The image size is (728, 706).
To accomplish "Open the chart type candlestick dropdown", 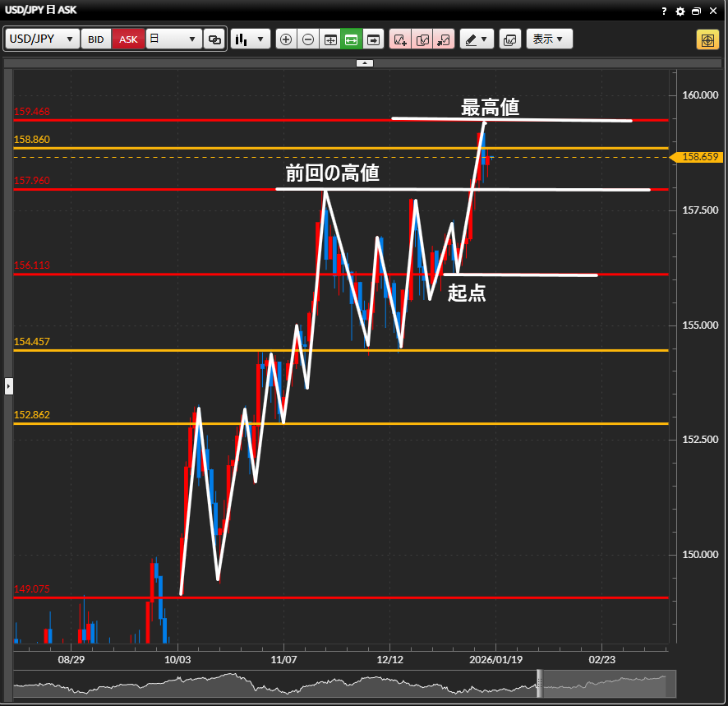I will (x=251, y=39).
